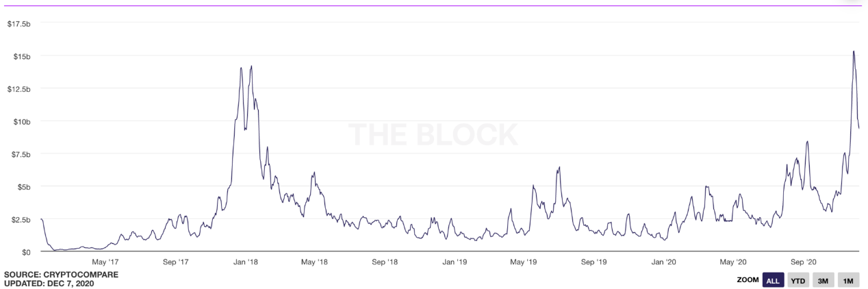Click the Sep '18 x-axis label
The image size is (868, 289).
tap(385, 262)
